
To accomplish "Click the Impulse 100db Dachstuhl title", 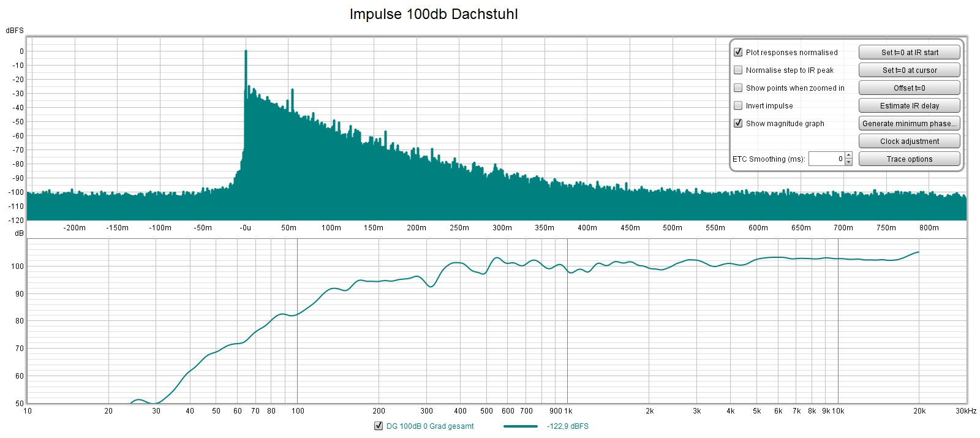I will tap(434, 14).
